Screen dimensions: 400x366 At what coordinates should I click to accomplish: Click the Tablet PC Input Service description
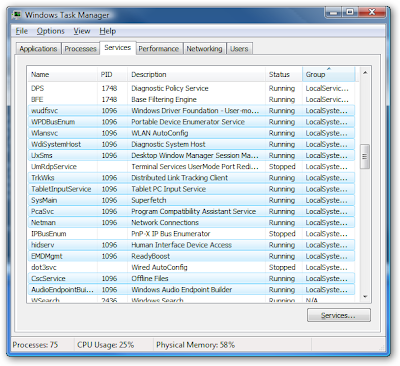click(168, 189)
